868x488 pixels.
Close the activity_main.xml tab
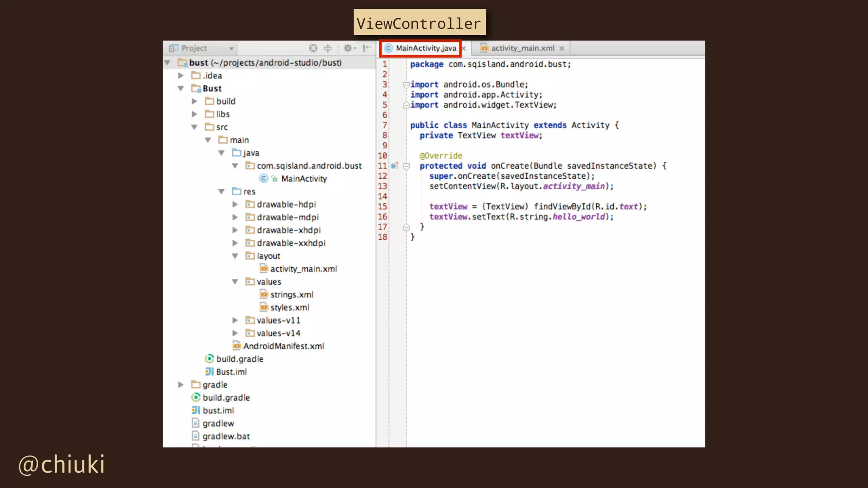tap(562, 49)
